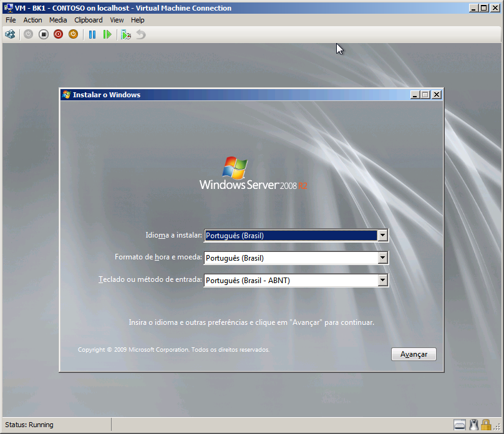Viewport: 504px width, 434px height.
Task: Take a snapshot with the toolbar icon
Action: [126, 34]
